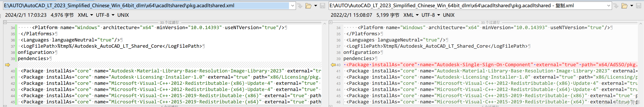Click the red Single Sign On Component line in right pane
Image resolution: width=644 pixels, height=107 pixels.
(490, 65)
